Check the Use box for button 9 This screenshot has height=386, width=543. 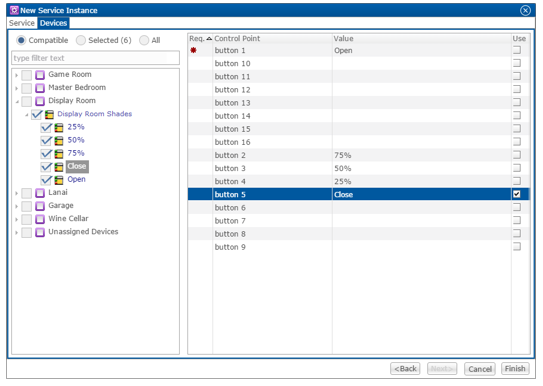[517, 247]
